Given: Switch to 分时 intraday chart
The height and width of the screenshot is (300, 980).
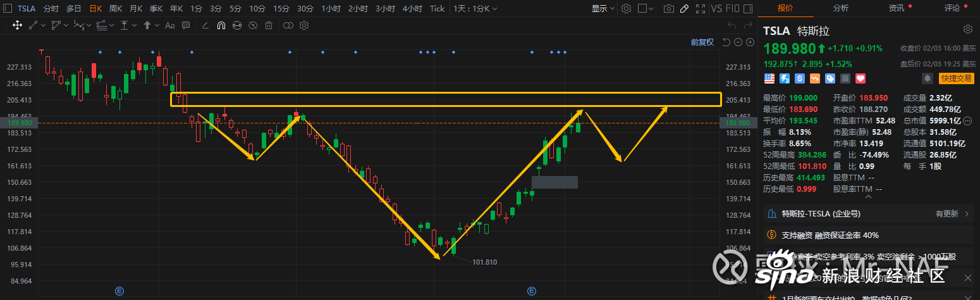Looking at the screenshot, I should [51, 8].
